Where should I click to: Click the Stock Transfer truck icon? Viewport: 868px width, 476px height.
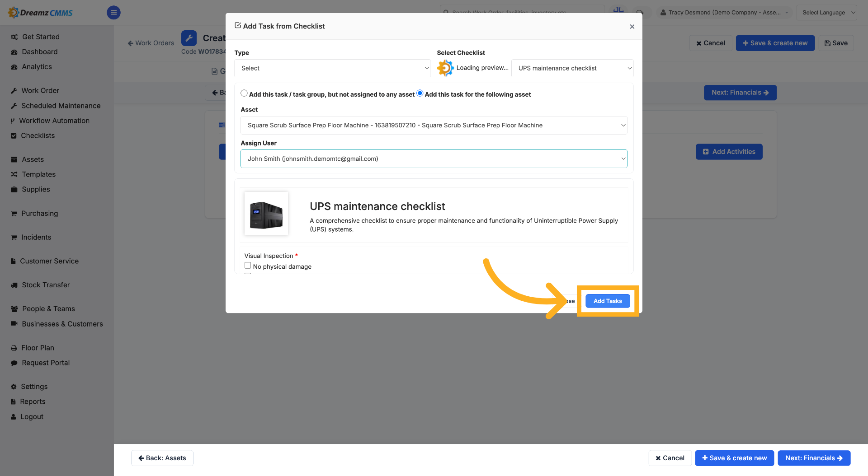point(14,285)
